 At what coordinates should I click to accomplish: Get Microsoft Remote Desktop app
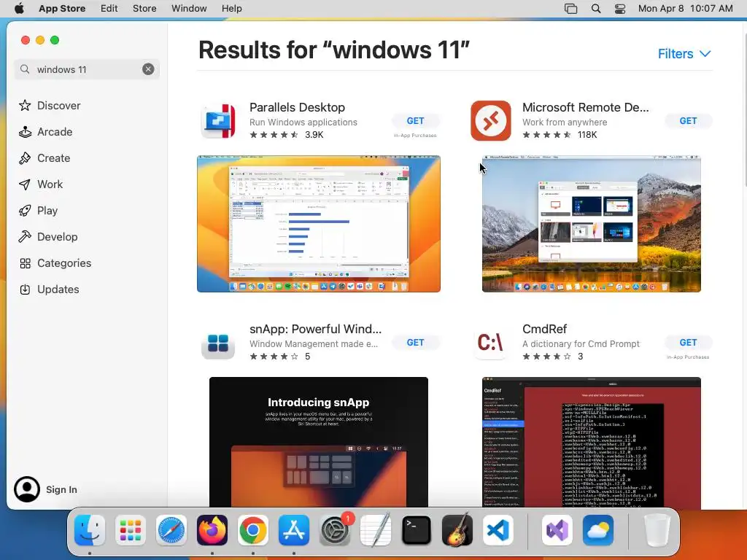click(688, 121)
